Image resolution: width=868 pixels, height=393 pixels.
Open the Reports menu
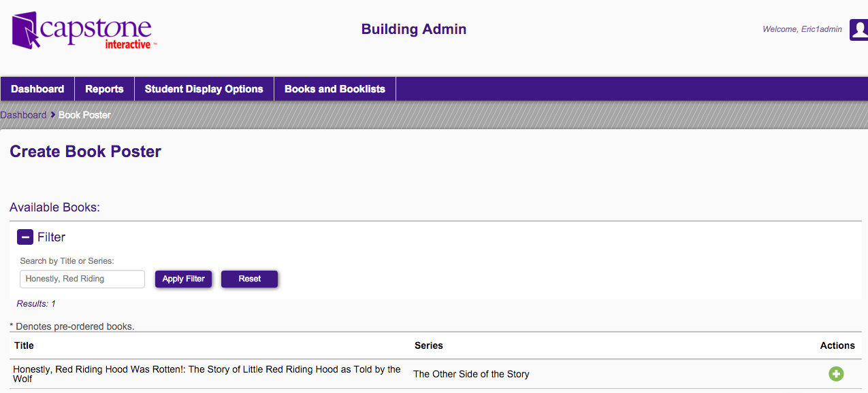(104, 89)
